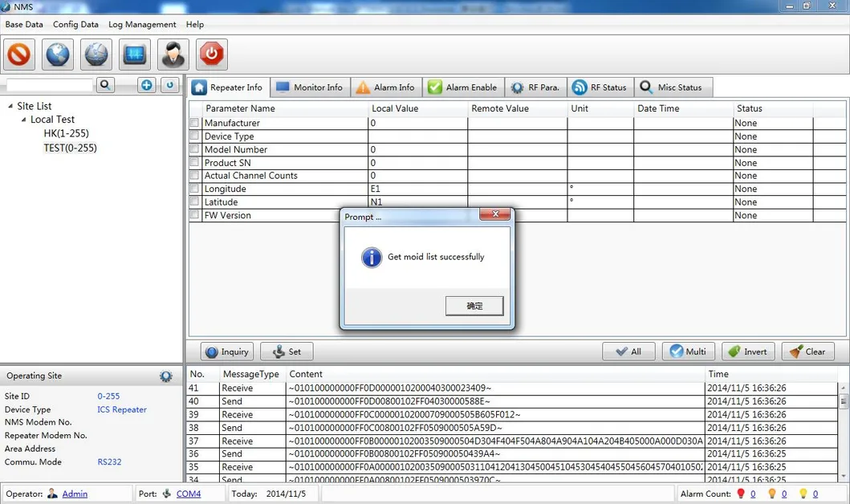
Task: Open the Config Data menu
Action: (75, 24)
